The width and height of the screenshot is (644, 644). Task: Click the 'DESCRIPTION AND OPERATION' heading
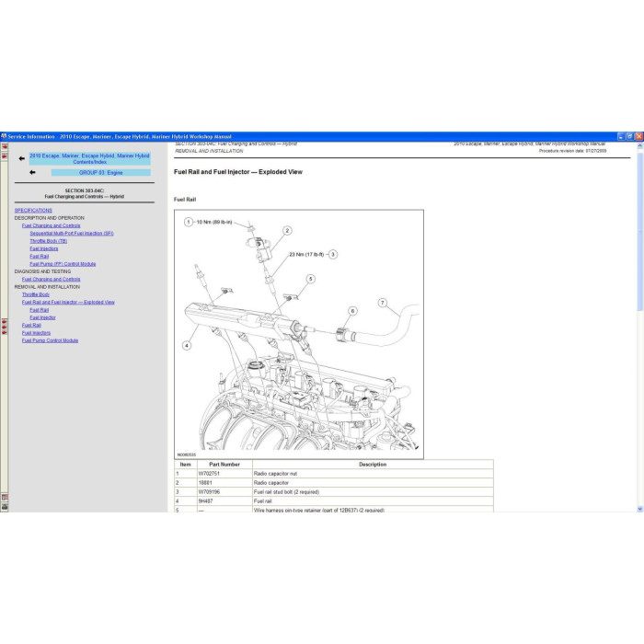click(50, 218)
